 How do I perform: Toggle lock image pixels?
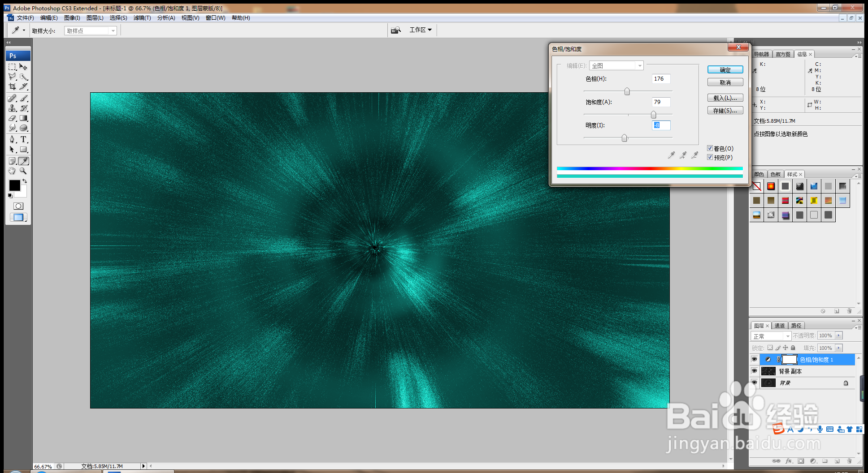coord(778,348)
